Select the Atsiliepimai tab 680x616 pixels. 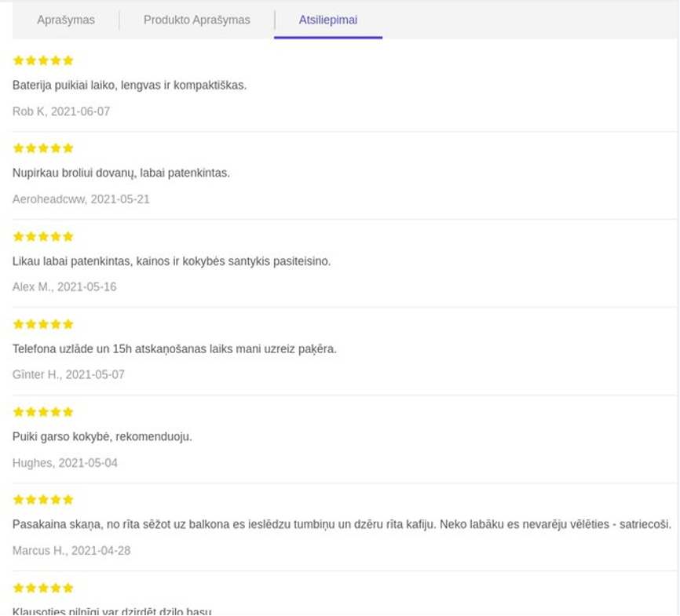328,20
